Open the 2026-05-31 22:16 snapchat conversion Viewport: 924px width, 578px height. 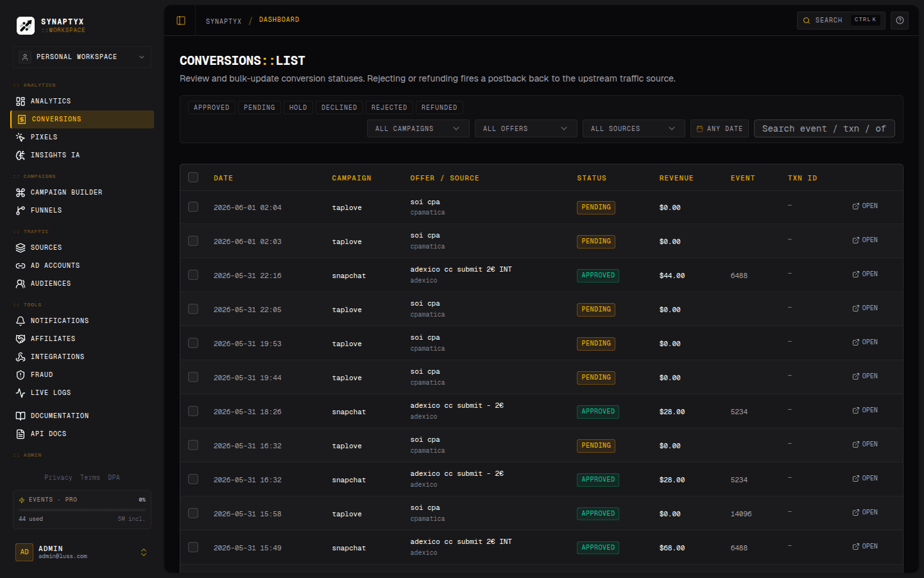click(865, 274)
